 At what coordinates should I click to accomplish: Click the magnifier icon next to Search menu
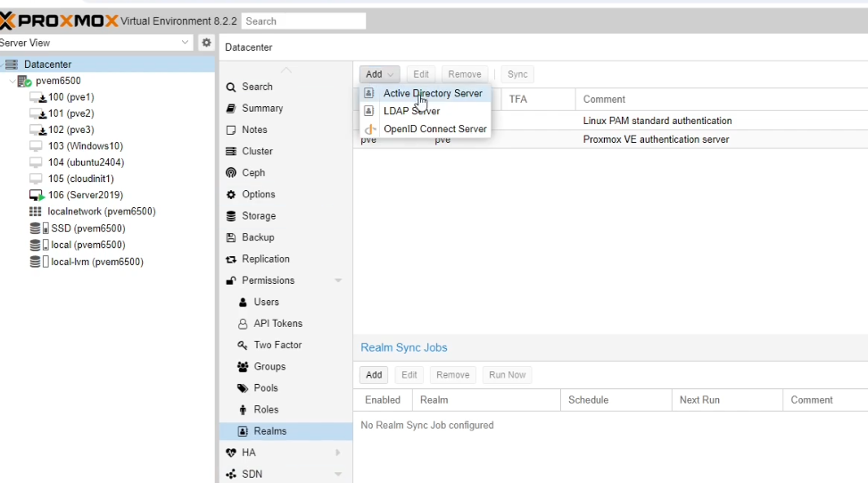[231, 87]
